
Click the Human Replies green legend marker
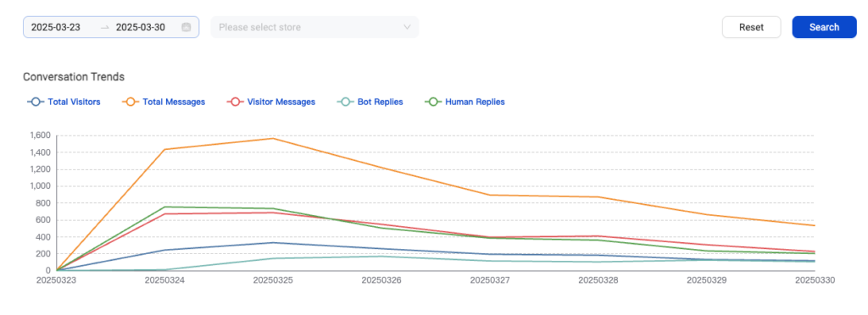433,102
